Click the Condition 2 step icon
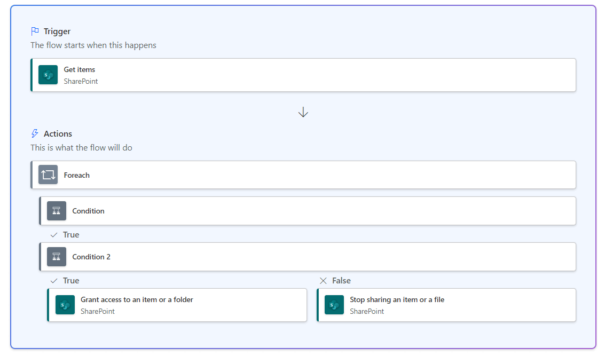 57,257
